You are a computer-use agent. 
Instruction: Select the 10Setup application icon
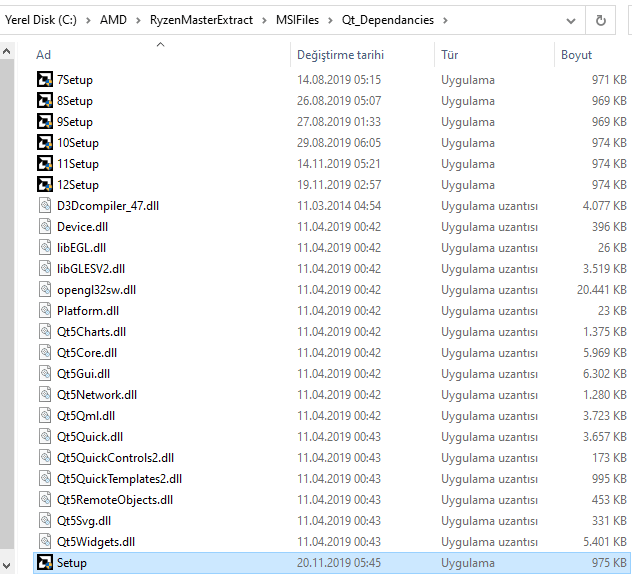click(45, 142)
